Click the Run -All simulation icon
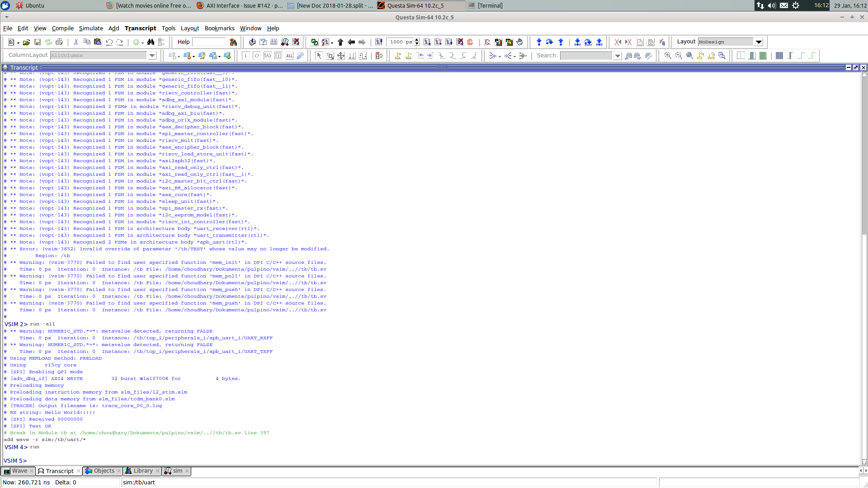868x488 pixels. 449,42
